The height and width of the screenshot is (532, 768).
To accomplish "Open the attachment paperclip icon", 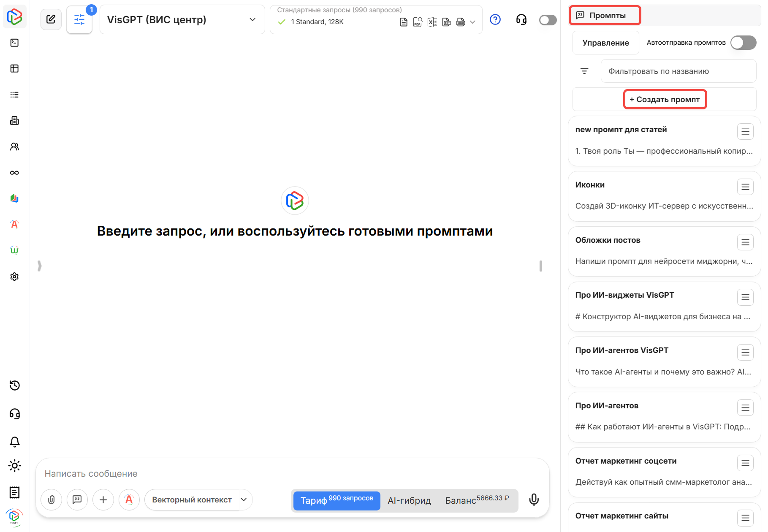I will click(51, 499).
